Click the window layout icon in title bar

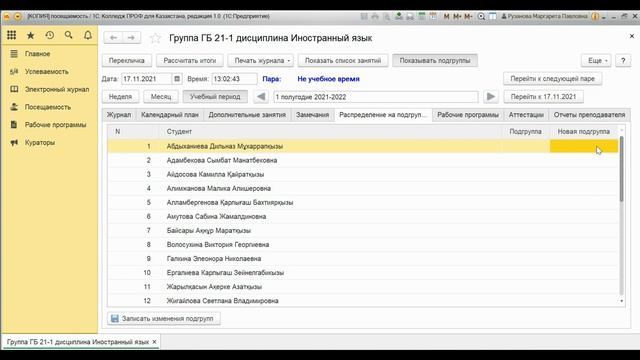pos(493,16)
